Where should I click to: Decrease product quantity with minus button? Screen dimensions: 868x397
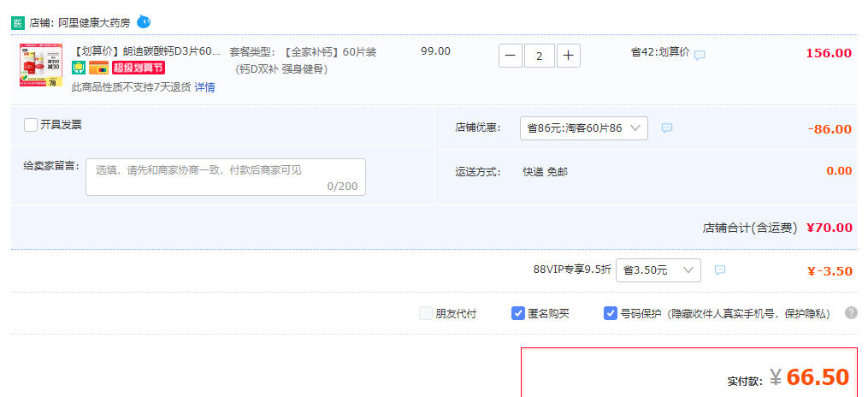pyautogui.click(x=511, y=56)
